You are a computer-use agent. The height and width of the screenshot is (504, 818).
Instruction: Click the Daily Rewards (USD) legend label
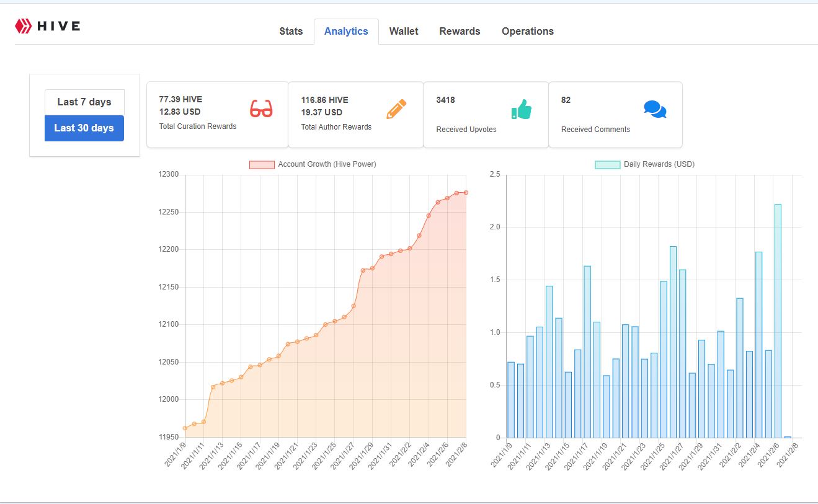(x=659, y=164)
